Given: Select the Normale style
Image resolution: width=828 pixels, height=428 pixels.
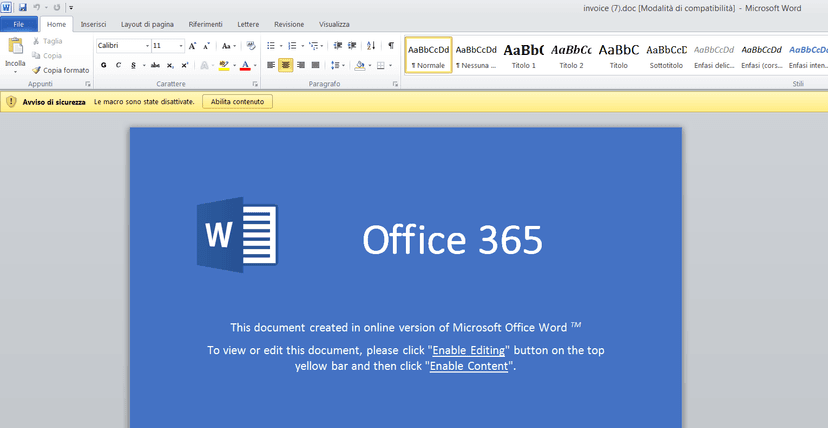Looking at the screenshot, I should (x=428, y=55).
